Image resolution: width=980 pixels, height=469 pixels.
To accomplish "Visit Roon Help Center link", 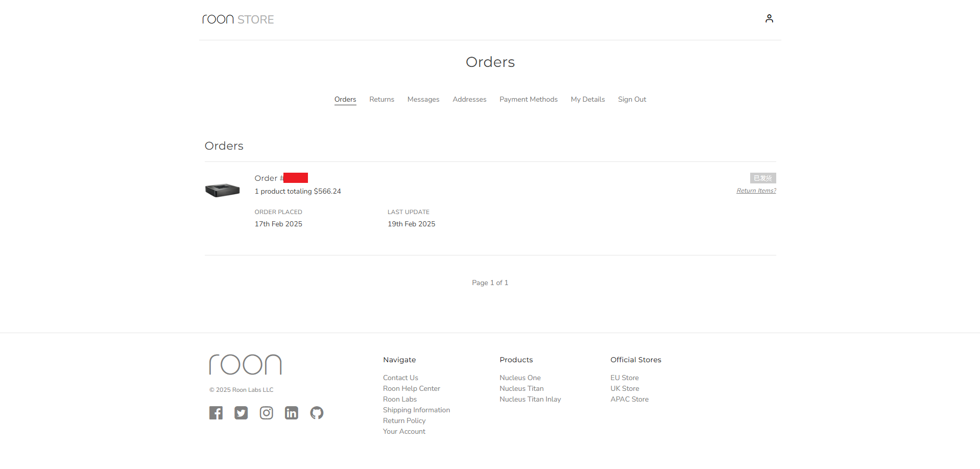I will pyautogui.click(x=412, y=388).
